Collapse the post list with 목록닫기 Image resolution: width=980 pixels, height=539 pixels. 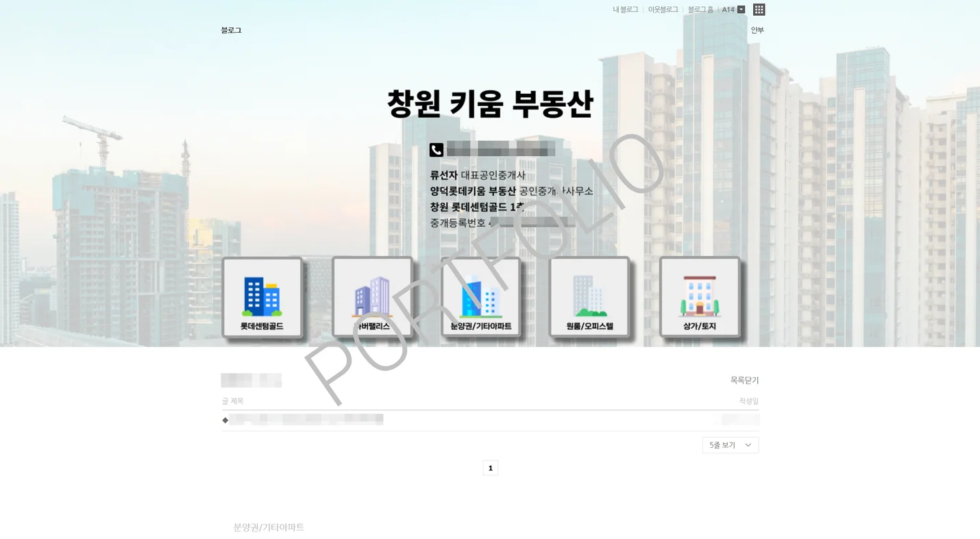click(745, 380)
